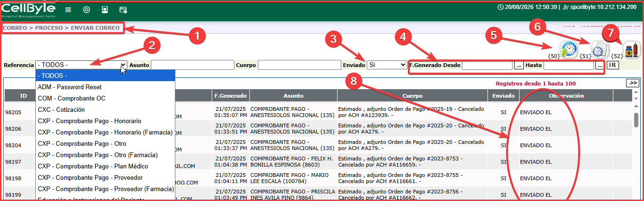Click body text with Orden de Pago #2023-8755

pyautogui.click(x=401, y=178)
